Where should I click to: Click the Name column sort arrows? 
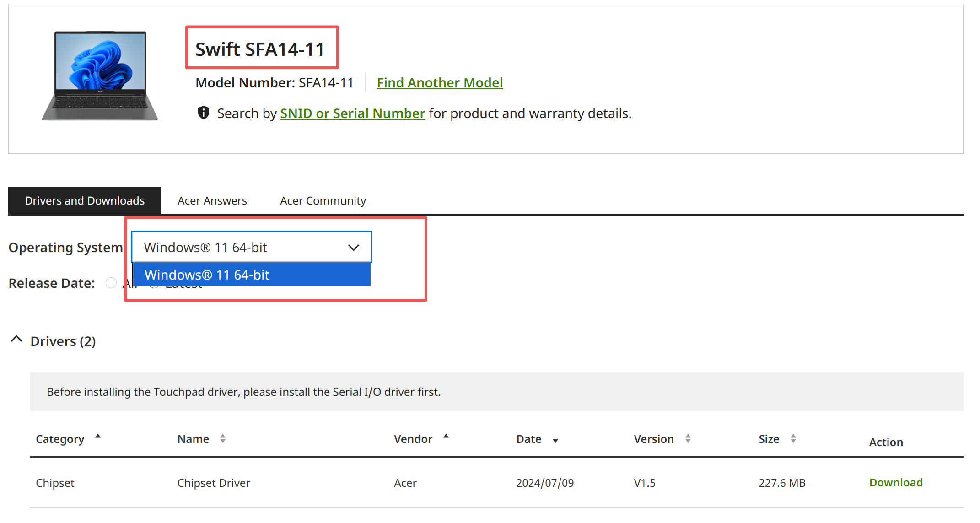point(223,439)
